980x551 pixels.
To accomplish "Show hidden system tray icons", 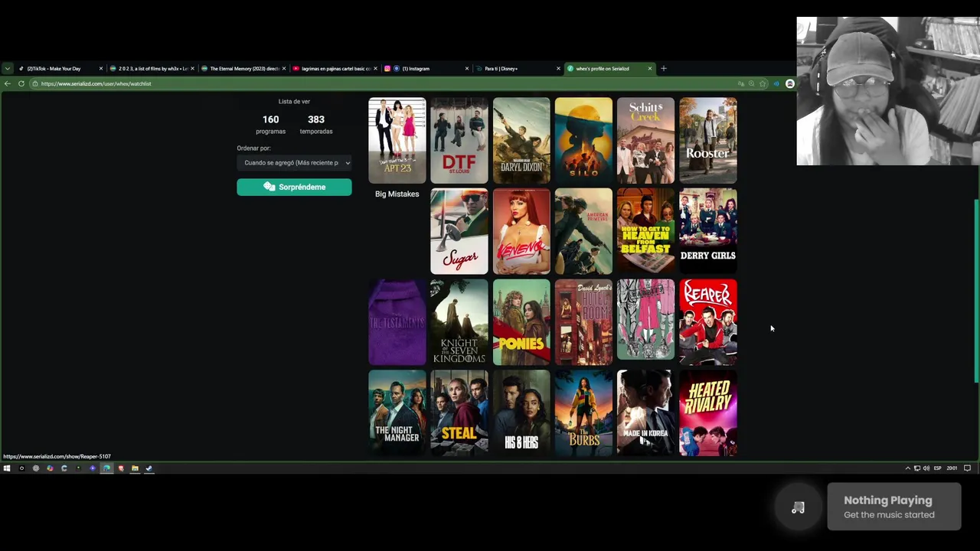I will (x=908, y=468).
